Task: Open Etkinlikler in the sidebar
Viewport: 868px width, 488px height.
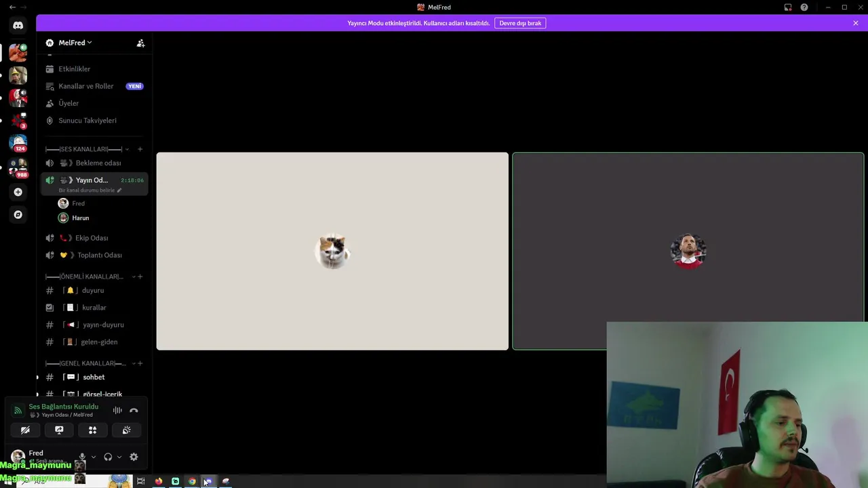Action: pos(94,69)
